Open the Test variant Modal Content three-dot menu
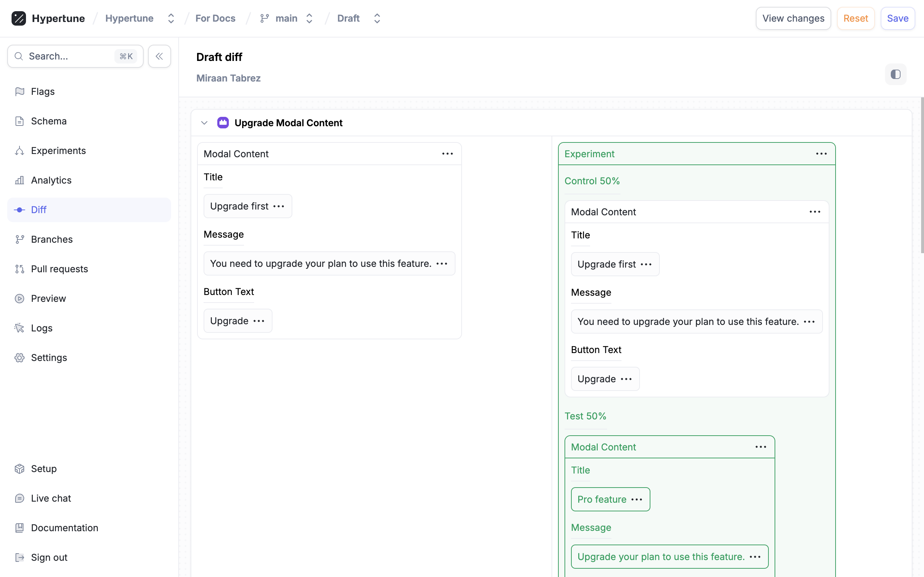This screenshot has height=577, width=924. tap(760, 447)
